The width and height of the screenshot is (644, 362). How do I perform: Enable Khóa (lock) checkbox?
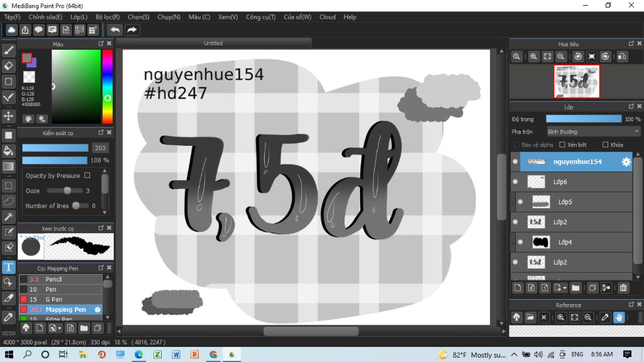[605, 145]
